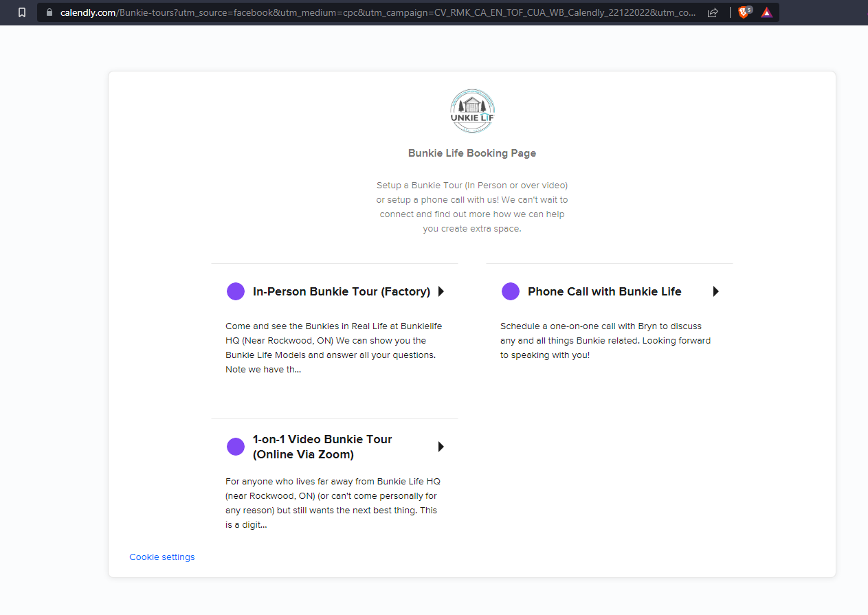Viewport: 868px width, 615px height.
Task: Click the calendly.com URL address field
Action: tap(378, 12)
